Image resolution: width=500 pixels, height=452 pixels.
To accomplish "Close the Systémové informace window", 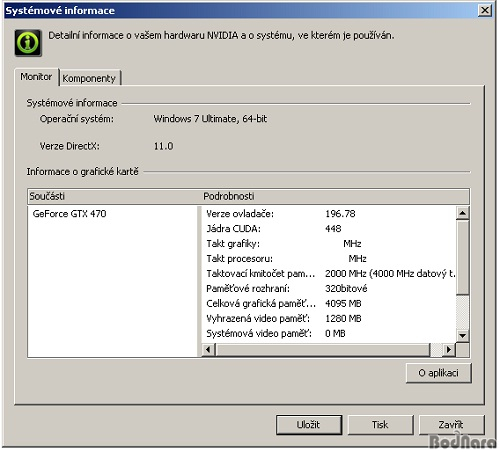I will pos(485,10).
